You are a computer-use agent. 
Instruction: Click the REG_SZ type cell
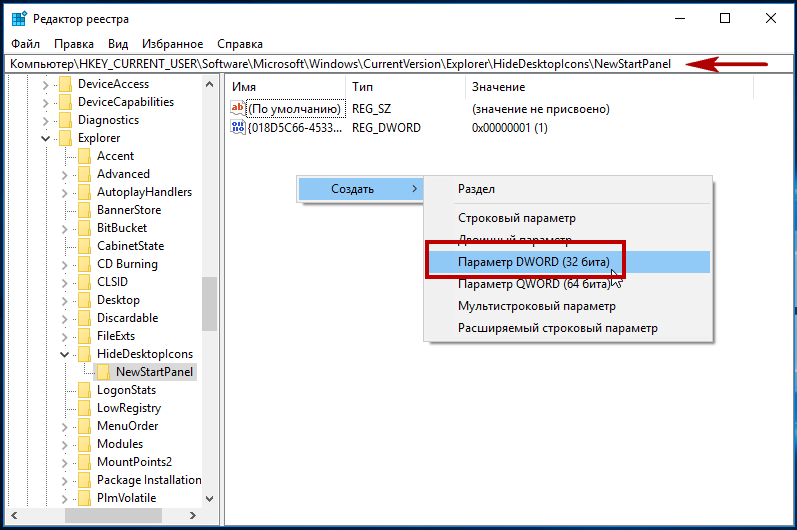(x=372, y=109)
